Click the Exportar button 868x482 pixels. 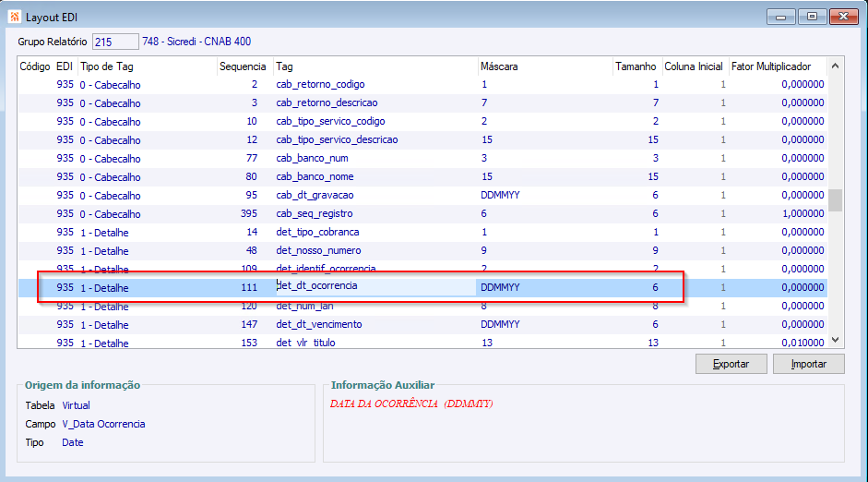click(731, 364)
